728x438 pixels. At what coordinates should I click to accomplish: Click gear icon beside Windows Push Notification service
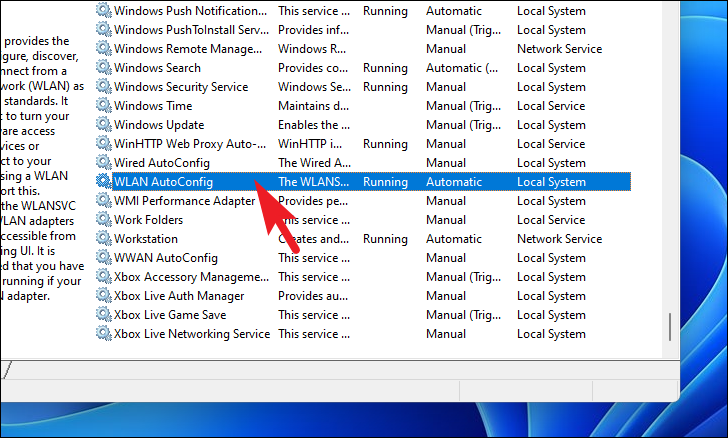(104, 10)
